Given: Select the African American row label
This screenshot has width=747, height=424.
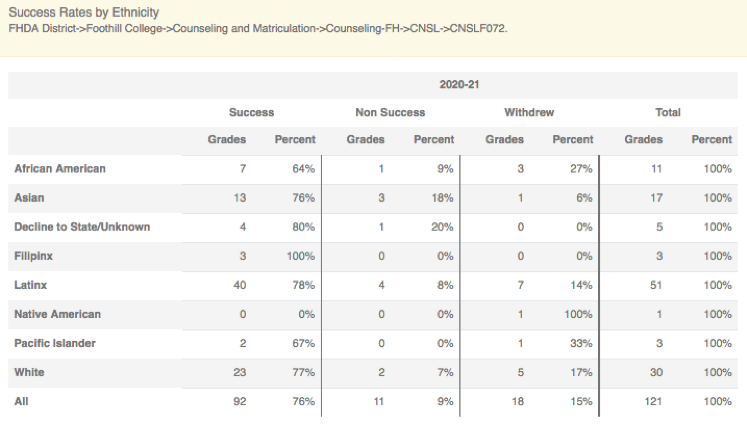Looking at the screenshot, I should [60, 169].
